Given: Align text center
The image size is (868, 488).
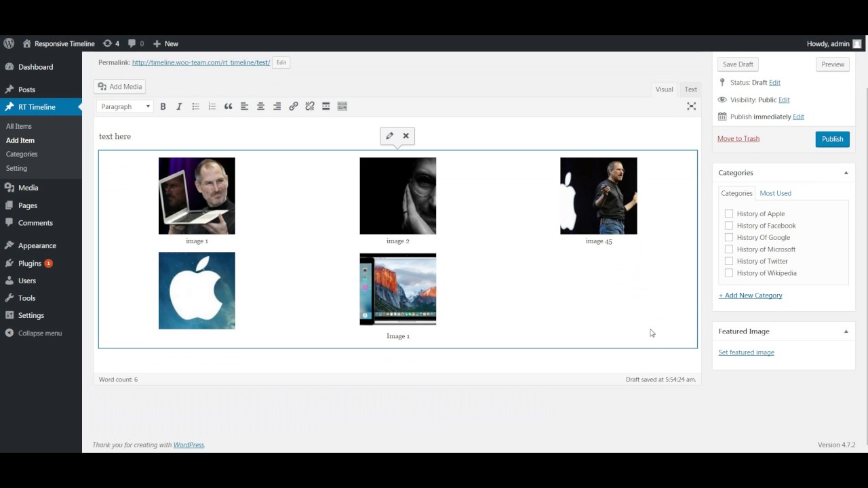Looking at the screenshot, I should (260, 106).
